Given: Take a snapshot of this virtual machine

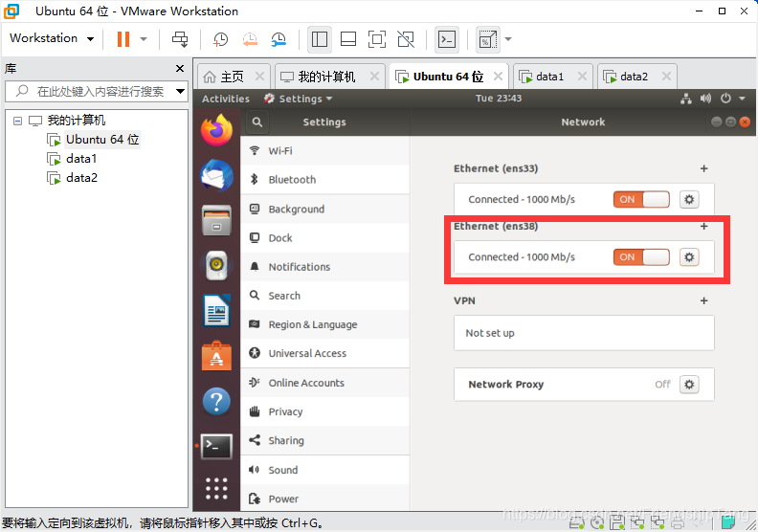Looking at the screenshot, I should (220, 39).
